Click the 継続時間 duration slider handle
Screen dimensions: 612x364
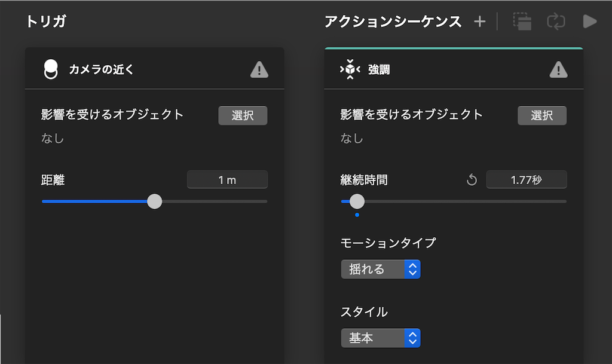(x=357, y=201)
